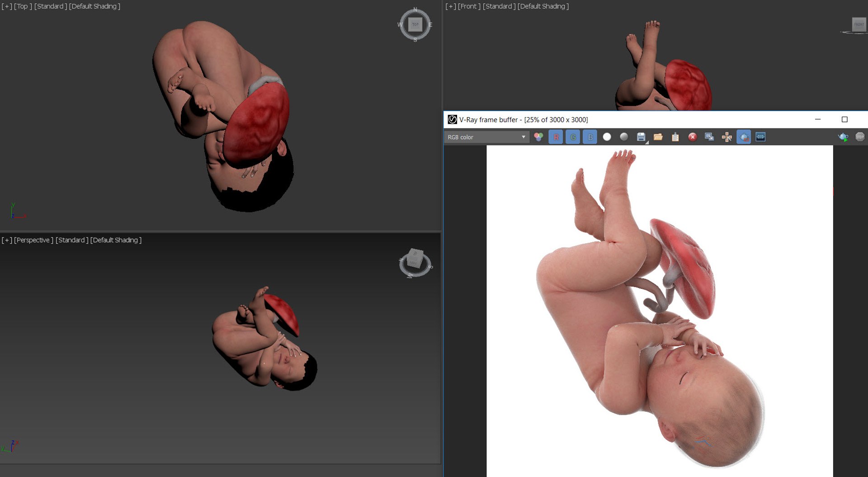Save the rendered image
The height and width of the screenshot is (477, 868).
coord(641,137)
